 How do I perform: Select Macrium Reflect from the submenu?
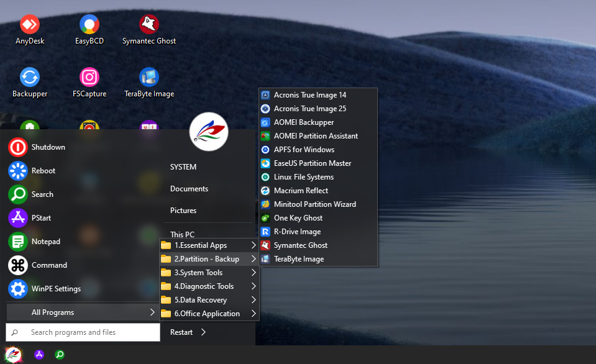pyautogui.click(x=301, y=191)
